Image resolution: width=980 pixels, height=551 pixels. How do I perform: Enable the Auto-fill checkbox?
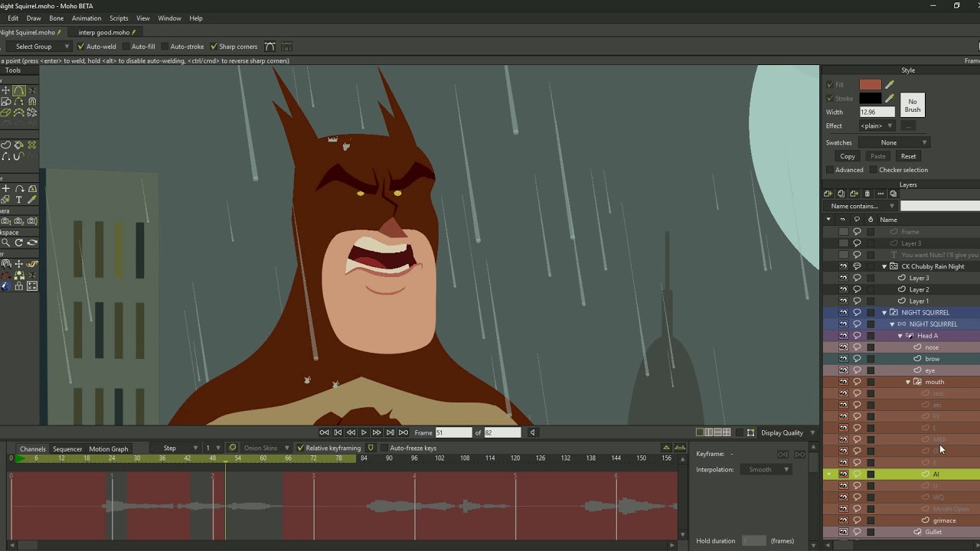(126, 47)
